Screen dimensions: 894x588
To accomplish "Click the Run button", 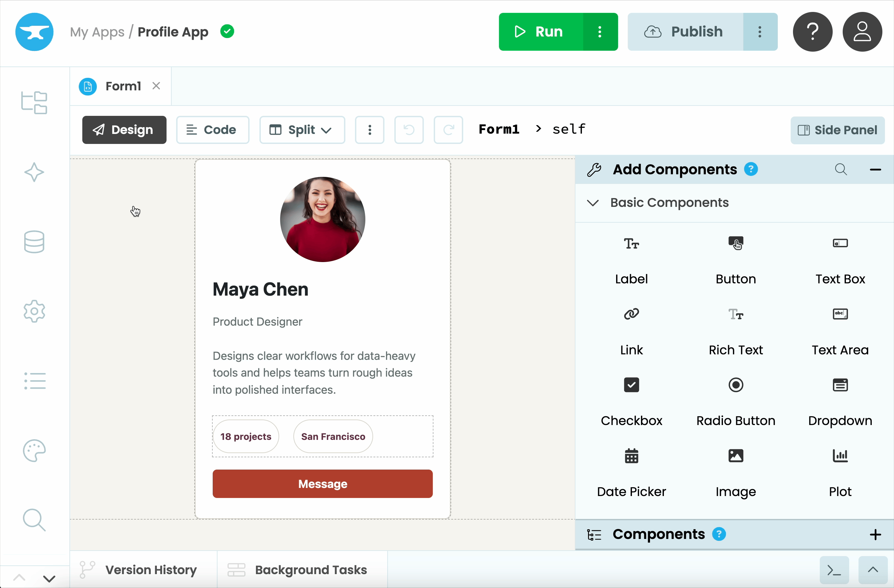I will pyautogui.click(x=541, y=32).
